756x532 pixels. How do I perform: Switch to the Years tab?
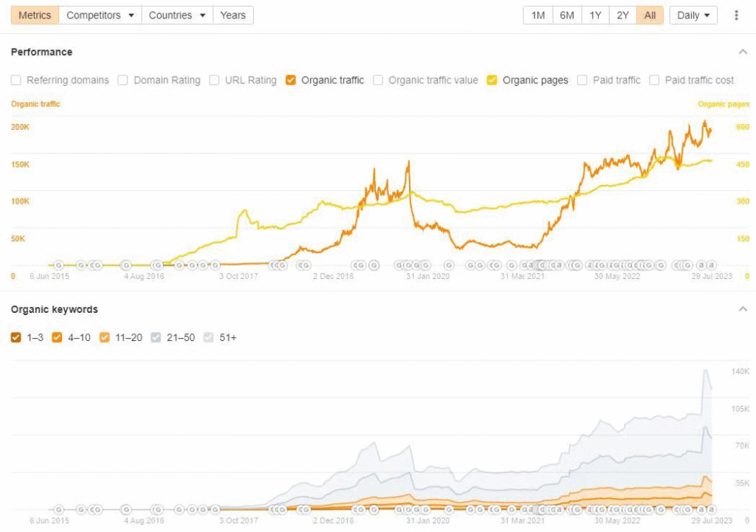pyautogui.click(x=233, y=15)
